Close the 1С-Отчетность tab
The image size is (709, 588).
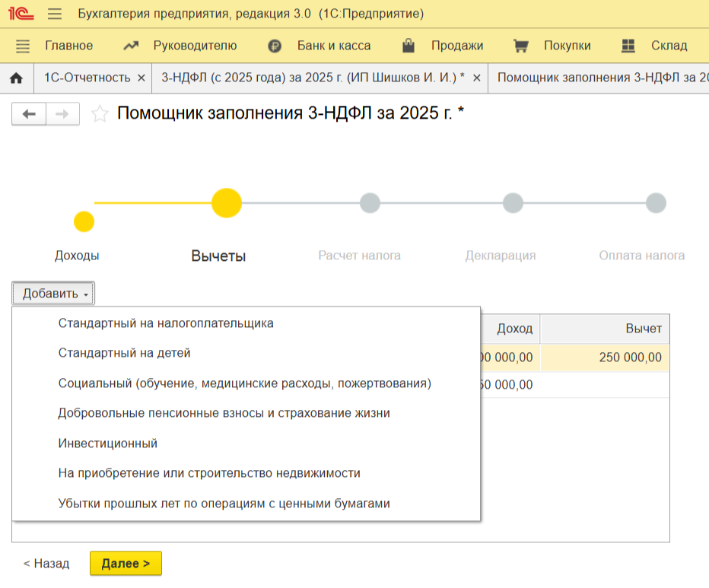(141, 78)
